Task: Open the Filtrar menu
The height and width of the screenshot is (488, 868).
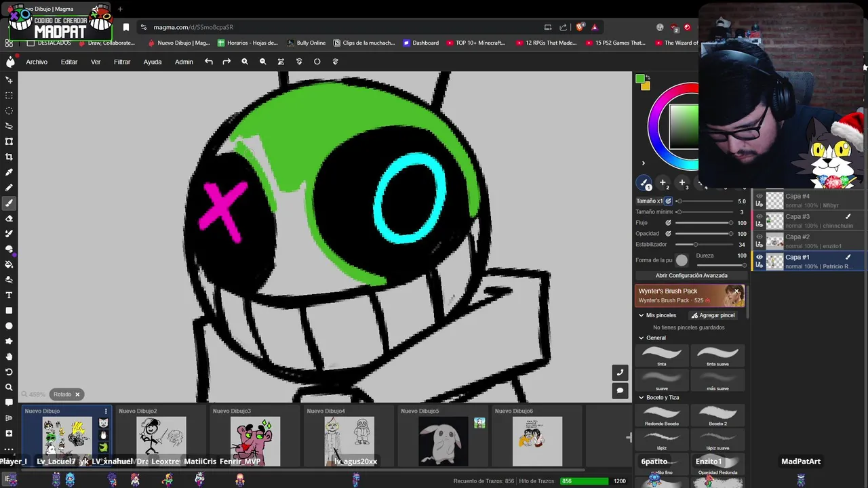Action: [x=122, y=62]
